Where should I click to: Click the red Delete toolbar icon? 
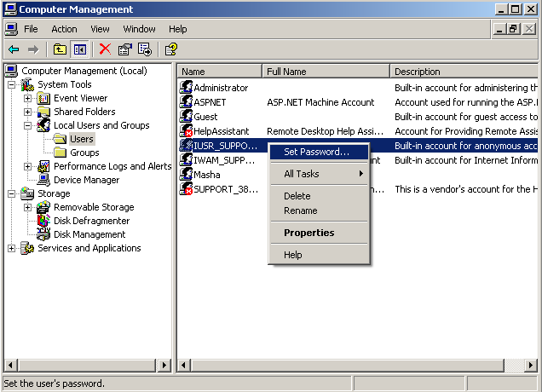tap(105, 49)
